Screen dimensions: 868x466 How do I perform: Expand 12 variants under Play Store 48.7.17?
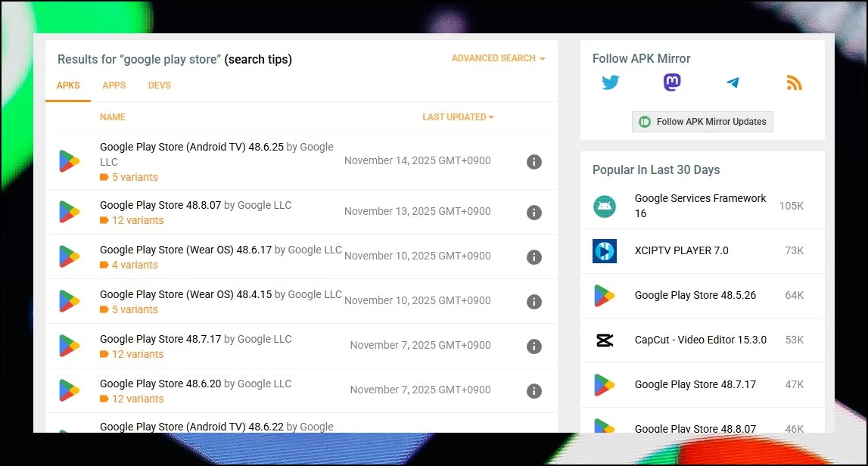click(137, 354)
